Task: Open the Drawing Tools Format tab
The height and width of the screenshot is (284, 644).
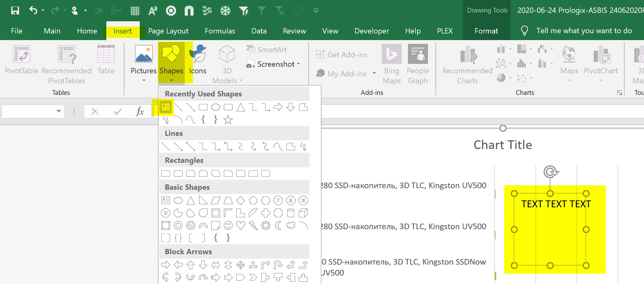Action: [x=486, y=31]
